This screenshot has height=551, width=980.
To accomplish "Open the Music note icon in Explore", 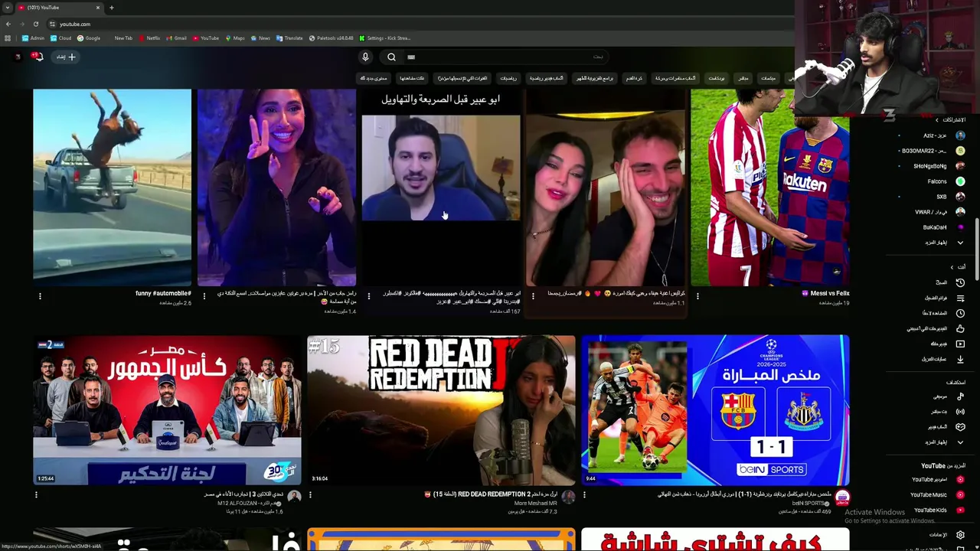I will click(960, 396).
